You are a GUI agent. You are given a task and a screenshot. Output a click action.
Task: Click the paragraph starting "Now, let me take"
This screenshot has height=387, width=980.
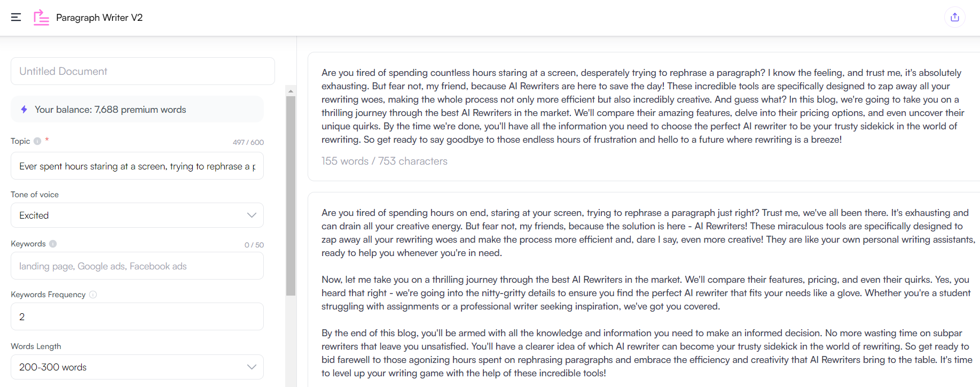point(645,293)
